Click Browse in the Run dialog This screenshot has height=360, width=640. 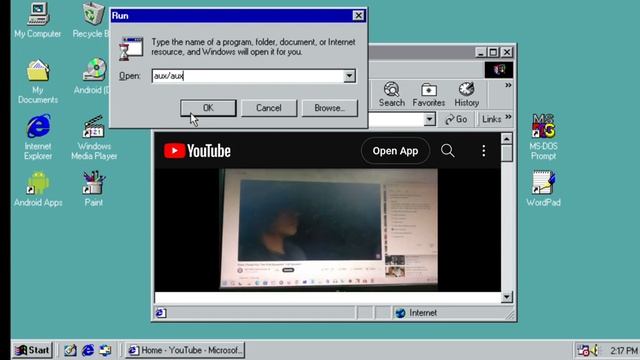[x=329, y=108]
